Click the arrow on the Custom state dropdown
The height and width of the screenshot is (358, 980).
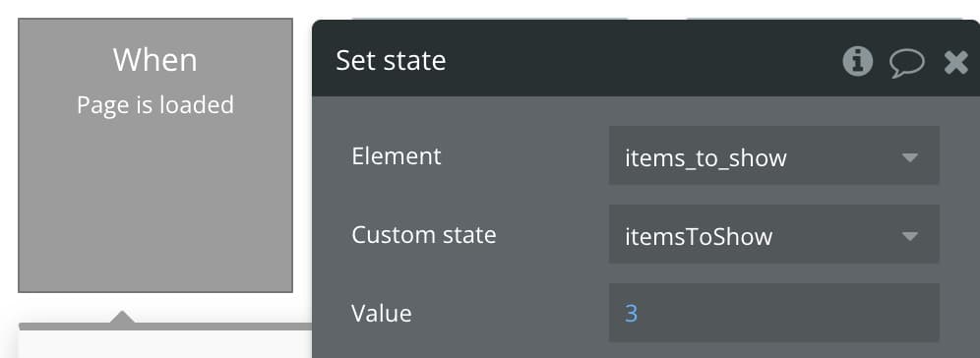tap(910, 236)
